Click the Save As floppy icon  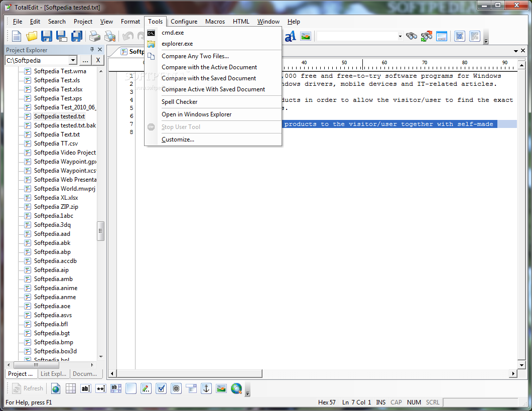[x=61, y=36]
